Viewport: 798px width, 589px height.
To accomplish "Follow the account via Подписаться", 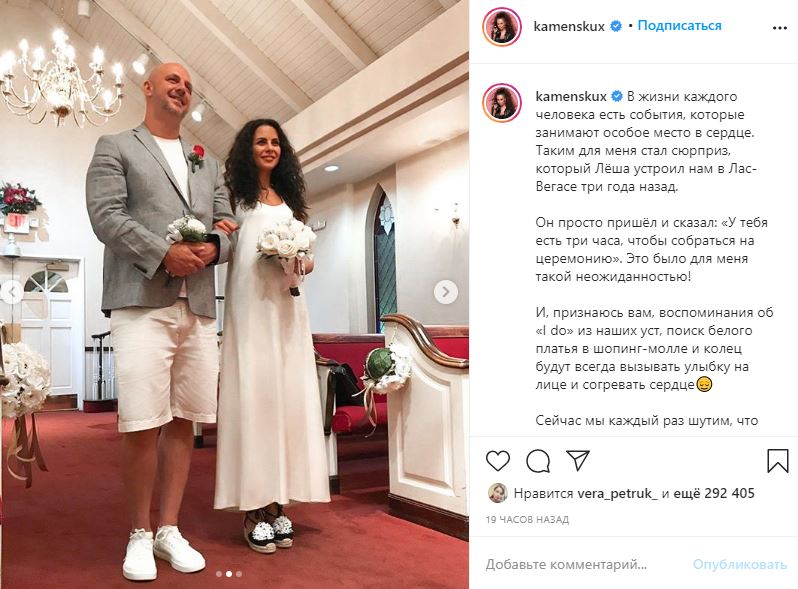I will [679, 25].
